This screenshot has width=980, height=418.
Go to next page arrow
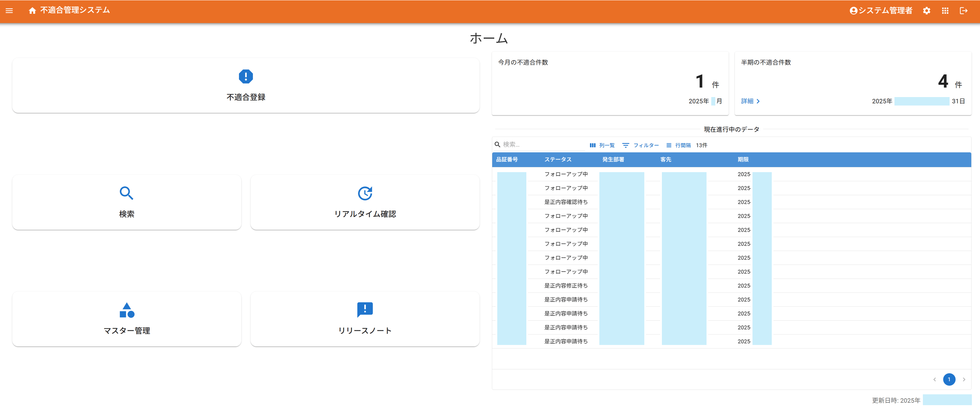point(964,379)
